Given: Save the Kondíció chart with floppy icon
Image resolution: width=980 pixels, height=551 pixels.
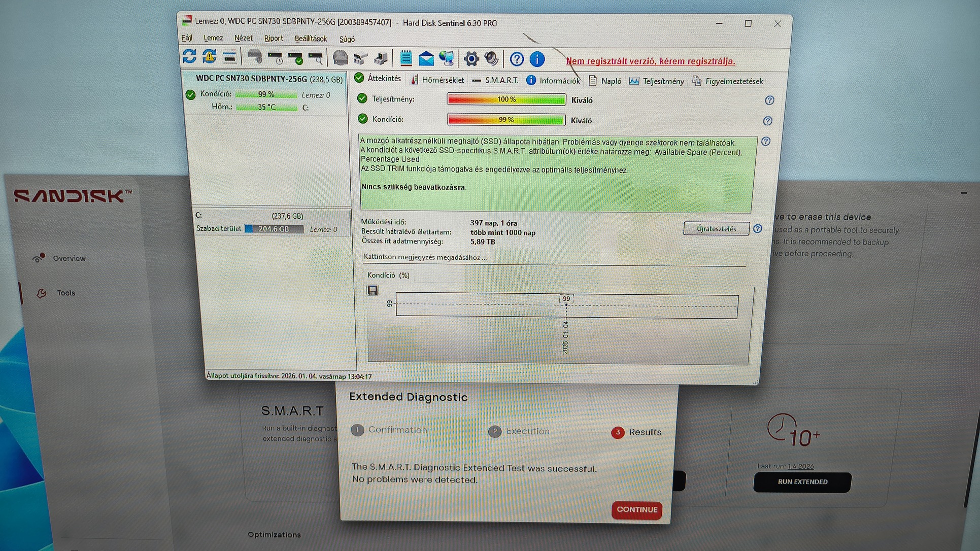Looking at the screenshot, I should coord(373,290).
